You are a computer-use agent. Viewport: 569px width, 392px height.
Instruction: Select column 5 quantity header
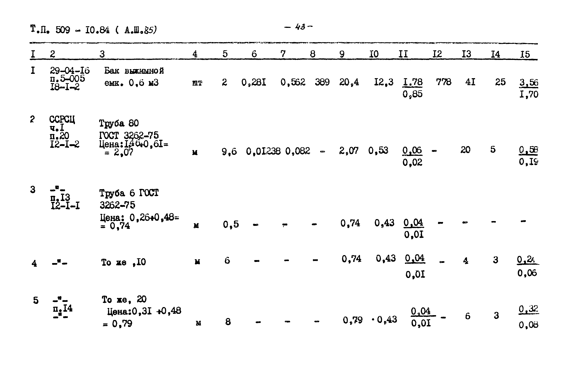[223, 57]
